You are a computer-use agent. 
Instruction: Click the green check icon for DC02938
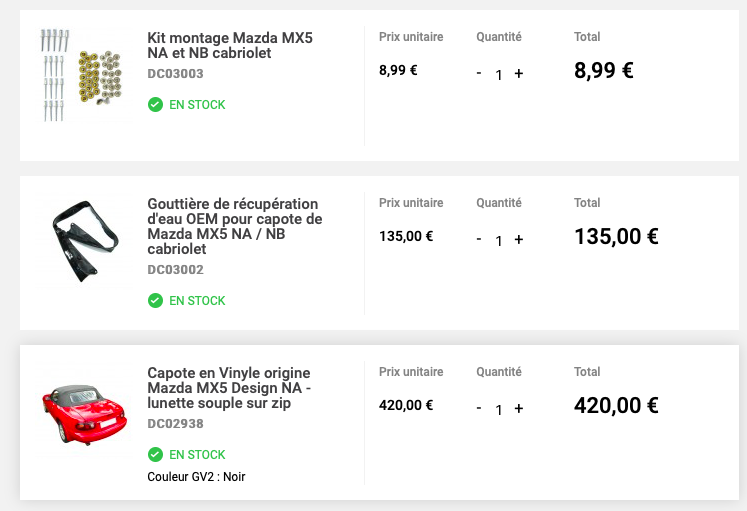(155, 455)
